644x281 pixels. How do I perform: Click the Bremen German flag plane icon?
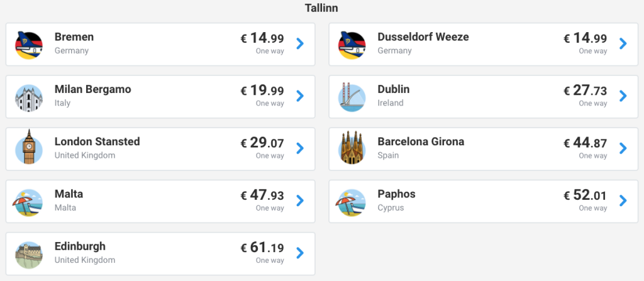click(x=28, y=44)
